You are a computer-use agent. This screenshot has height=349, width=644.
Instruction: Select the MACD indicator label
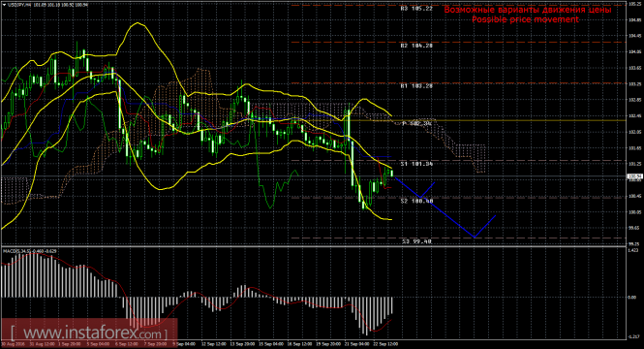[x=30, y=250]
